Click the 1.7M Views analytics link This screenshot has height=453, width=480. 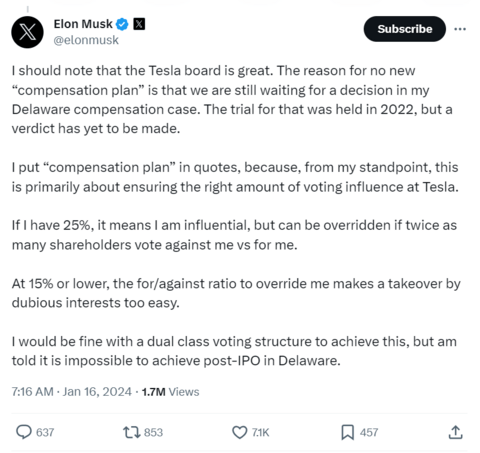click(170, 392)
